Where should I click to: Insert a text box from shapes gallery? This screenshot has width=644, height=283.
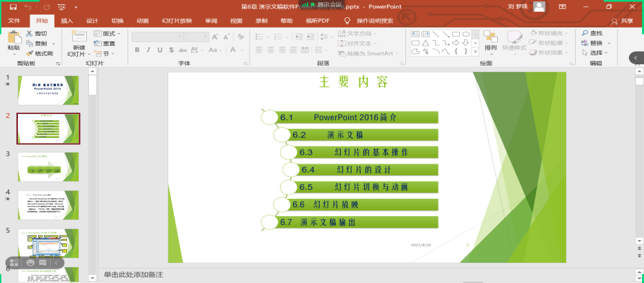[x=415, y=34]
